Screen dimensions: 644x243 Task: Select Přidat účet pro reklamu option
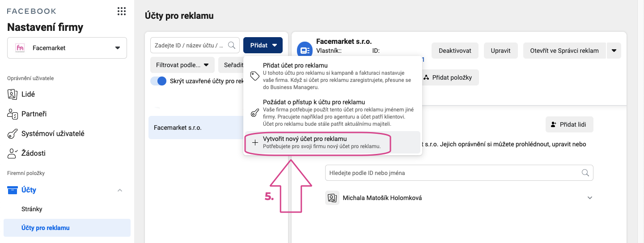click(332, 76)
